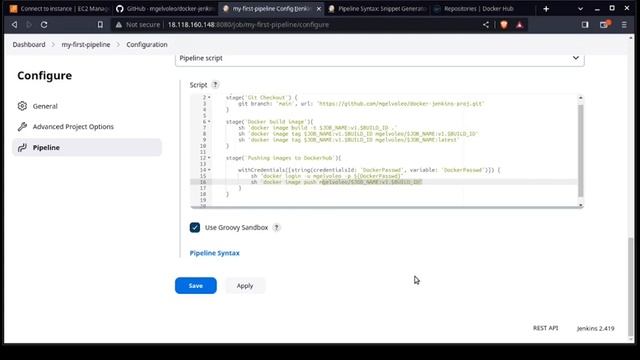Image resolution: width=640 pixels, height=360 pixels.
Task: Open the REST API footer link
Action: (546, 328)
